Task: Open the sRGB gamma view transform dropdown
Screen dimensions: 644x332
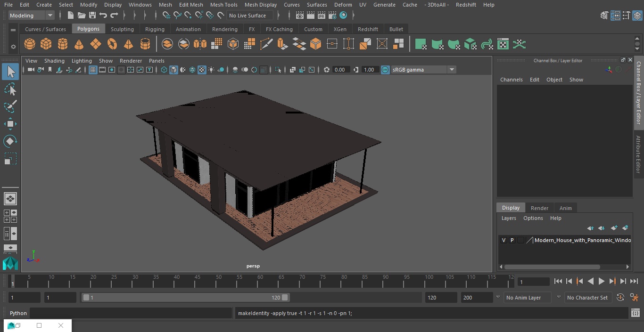Action: [423, 70]
